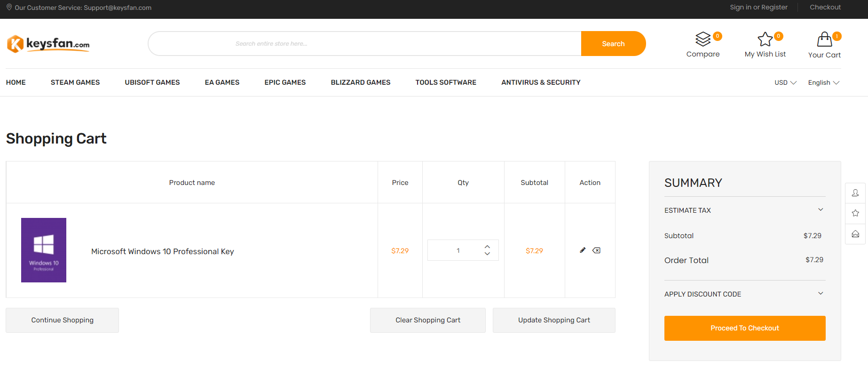Focus the store search input field
Image resolution: width=868 pixels, height=369 pixels.
tap(364, 44)
